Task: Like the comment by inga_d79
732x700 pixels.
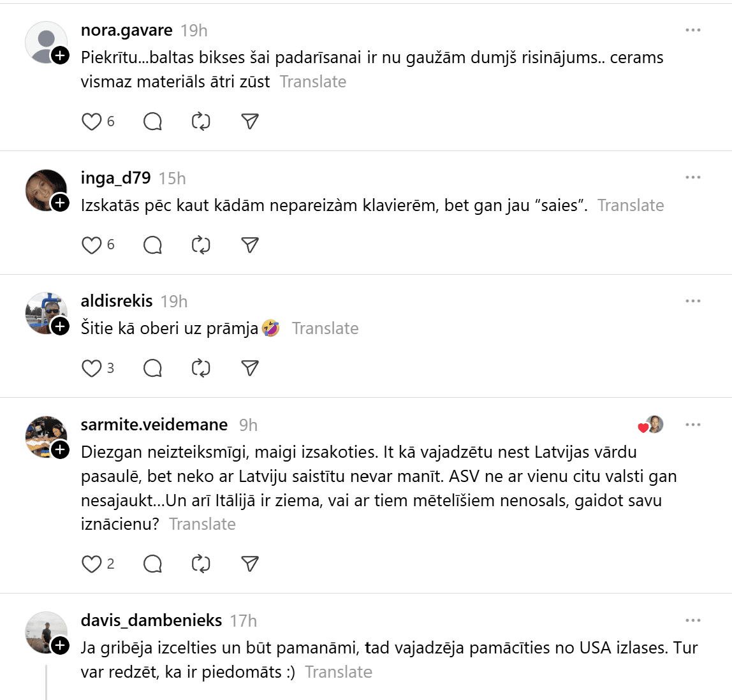Action: 92,245
